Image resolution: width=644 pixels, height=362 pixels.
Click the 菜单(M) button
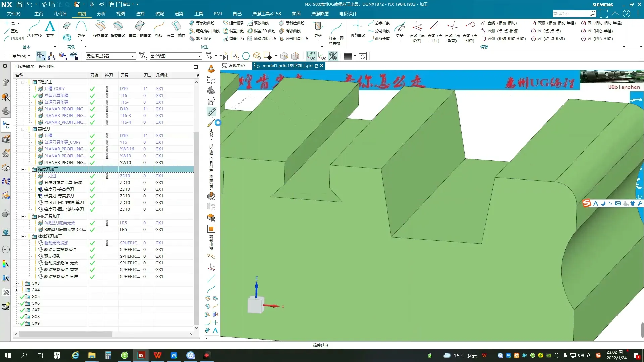(19, 56)
